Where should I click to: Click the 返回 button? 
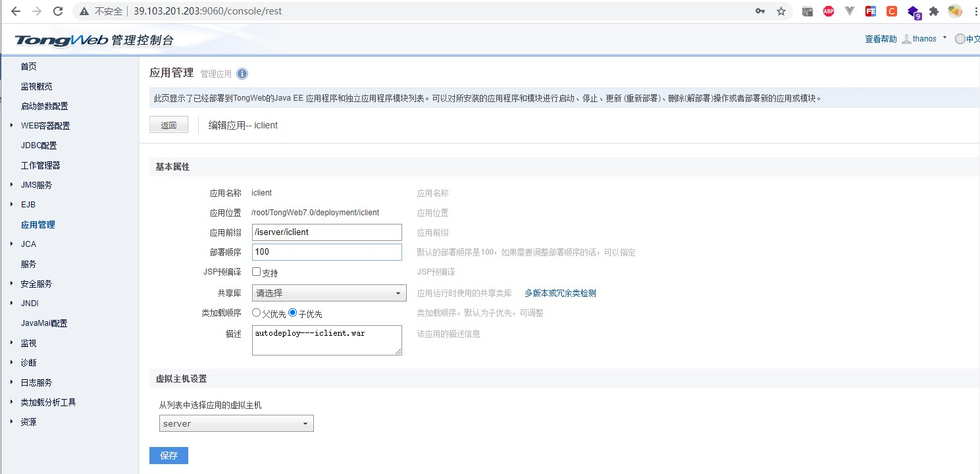[169, 125]
